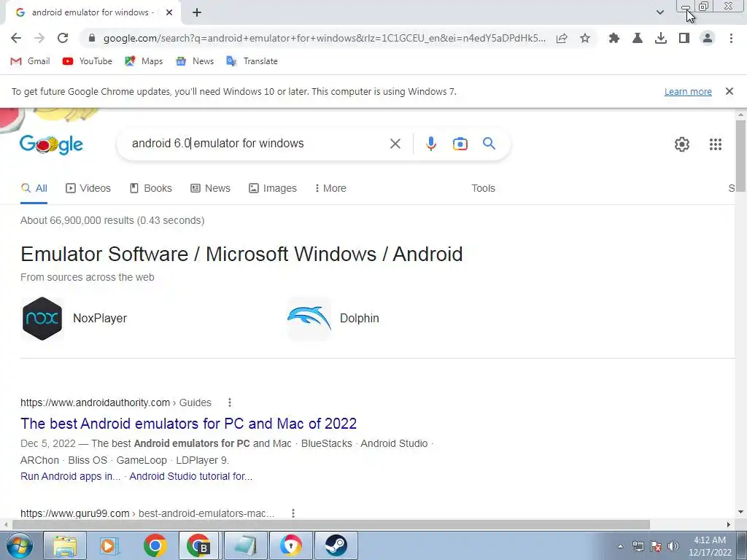Screen dimensions: 747x560
Task: Open File Explorer from the taskbar
Action: (65, 545)
